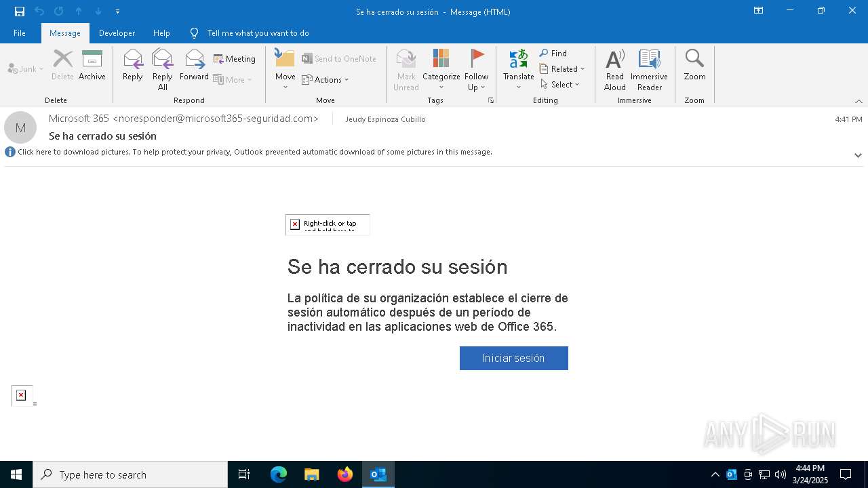The height and width of the screenshot is (488, 868).
Task: Open the Move folder dropdown
Action: click(285, 70)
